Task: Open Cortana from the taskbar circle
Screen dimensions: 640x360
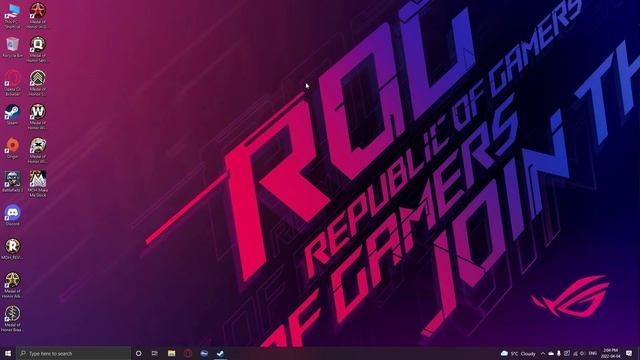Action: [139, 353]
